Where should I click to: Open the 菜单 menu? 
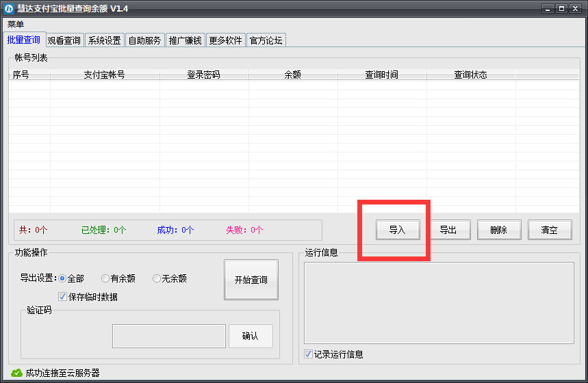tap(16, 25)
